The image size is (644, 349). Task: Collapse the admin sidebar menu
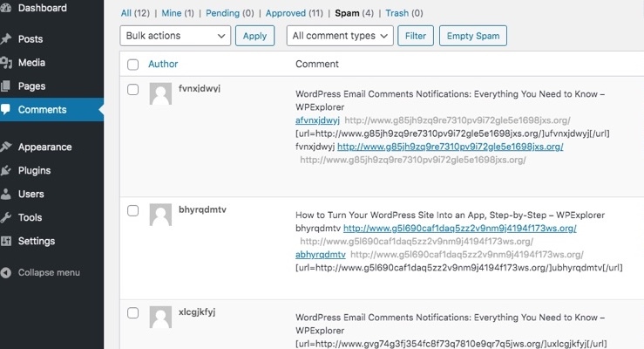49,272
